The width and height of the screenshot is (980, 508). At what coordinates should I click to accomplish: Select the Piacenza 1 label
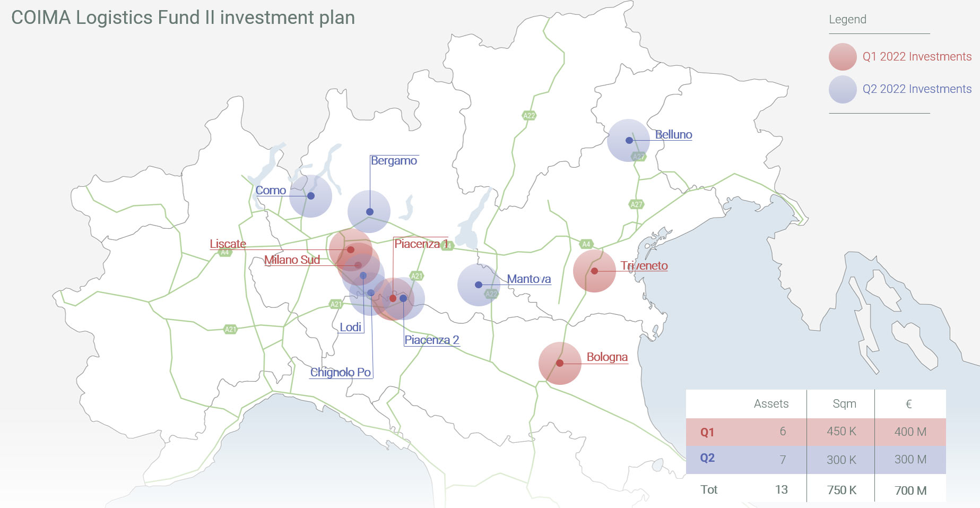pos(422,244)
